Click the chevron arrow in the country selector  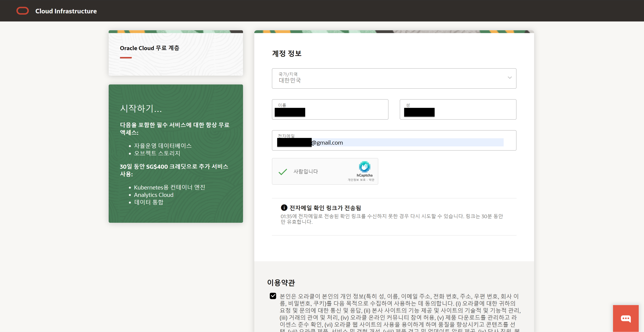[x=509, y=78]
